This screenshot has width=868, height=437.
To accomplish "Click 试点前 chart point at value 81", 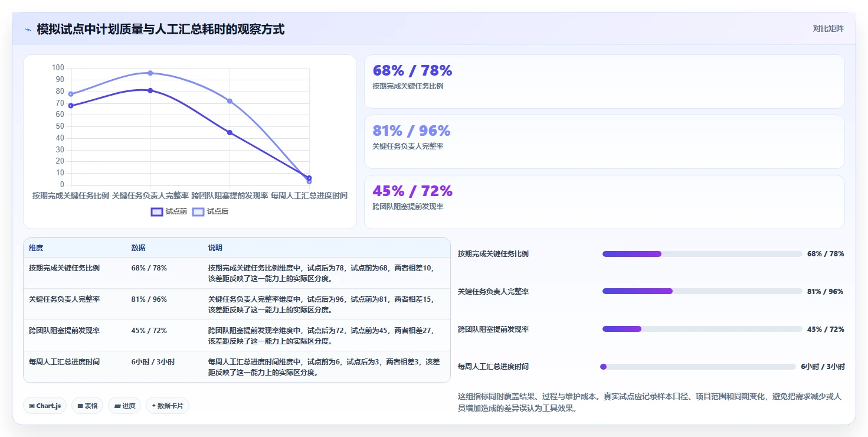I will 150,90.
